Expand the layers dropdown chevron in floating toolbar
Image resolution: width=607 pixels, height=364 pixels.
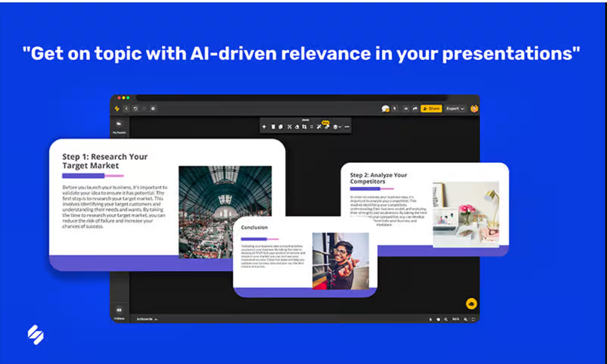tap(340, 127)
